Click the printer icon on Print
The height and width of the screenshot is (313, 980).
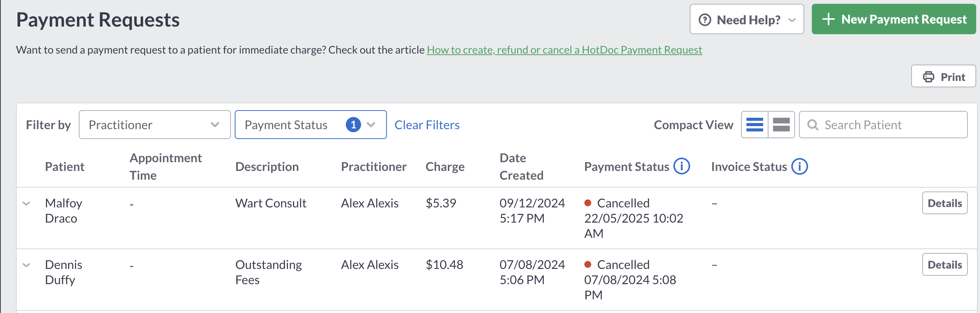coord(928,77)
